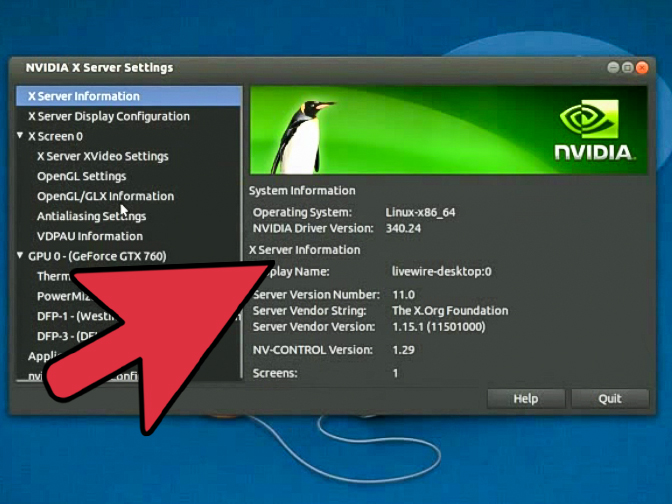Click the NVIDIA logo in banner
The height and width of the screenshot is (504, 672).
pos(595,130)
